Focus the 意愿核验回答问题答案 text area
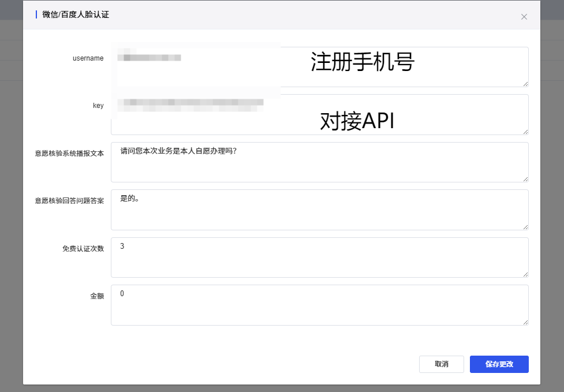 click(x=319, y=210)
